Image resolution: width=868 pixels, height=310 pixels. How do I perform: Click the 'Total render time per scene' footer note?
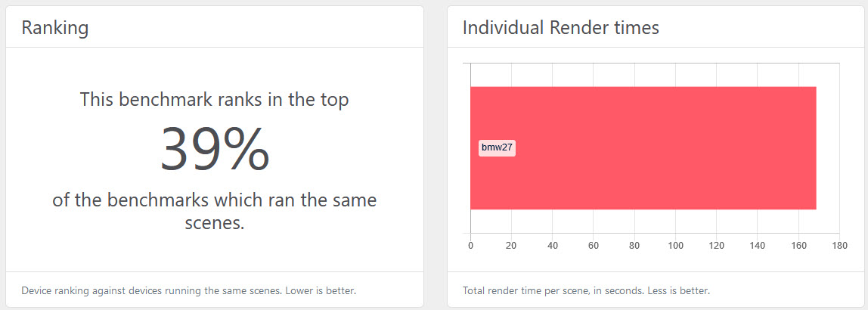click(x=586, y=290)
